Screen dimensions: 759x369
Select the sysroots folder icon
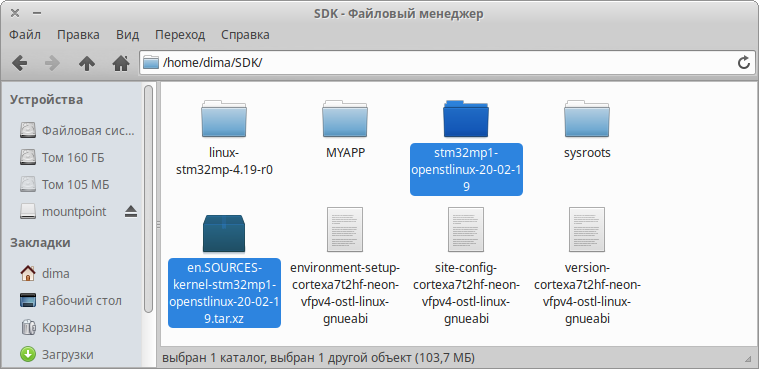(x=587, y=119)
